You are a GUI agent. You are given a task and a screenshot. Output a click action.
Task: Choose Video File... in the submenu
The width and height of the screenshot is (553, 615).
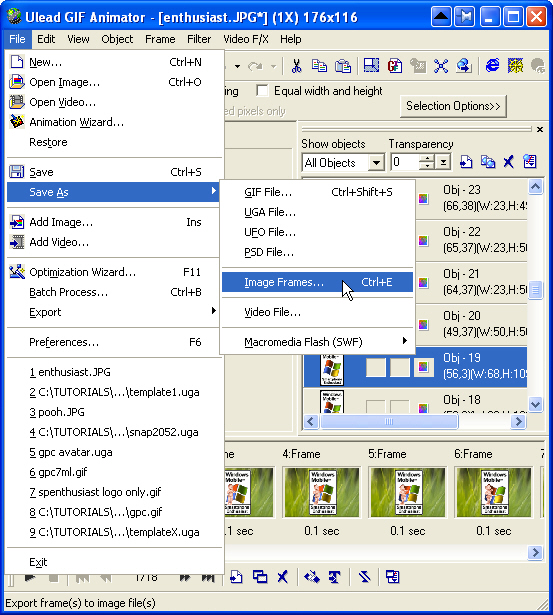317,312
